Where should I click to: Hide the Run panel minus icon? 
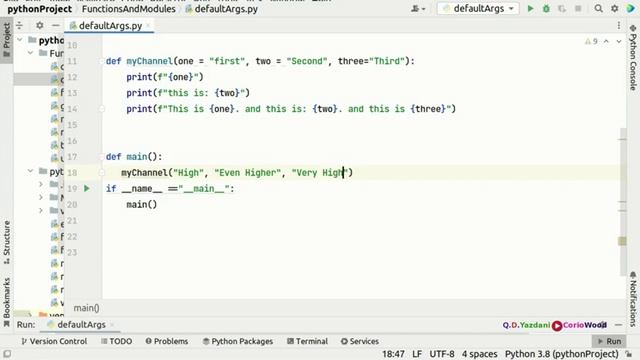pyautogui.click(x=618, y=325)
